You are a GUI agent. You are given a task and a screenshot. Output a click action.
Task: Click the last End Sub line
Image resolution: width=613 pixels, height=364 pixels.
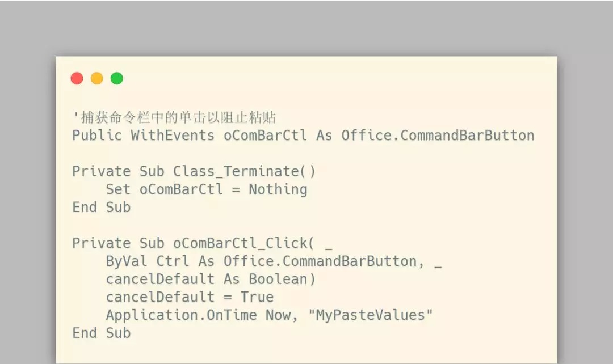coord(102,333)
